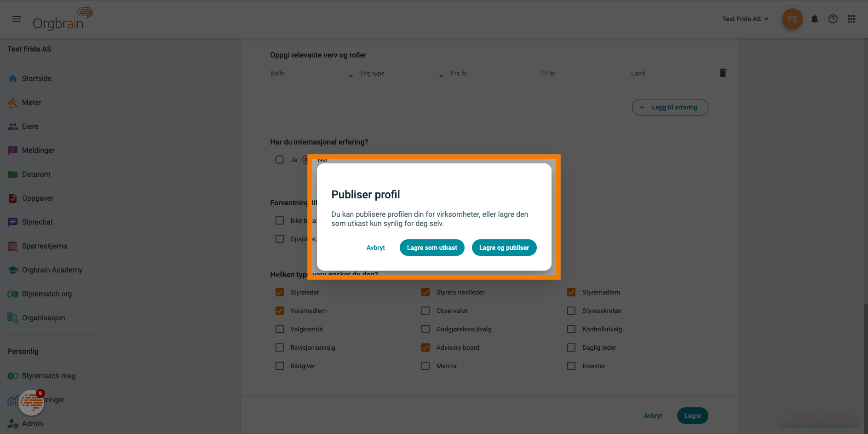The height and width of the screenshot is (434, 868).
Task: Click the Land input field
Action: [673, 74]
